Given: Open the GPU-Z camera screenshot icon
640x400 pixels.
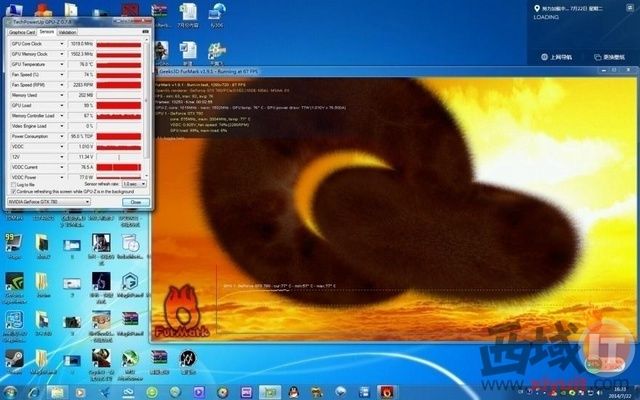Looking at the screenshot, I should coord(146,32).
